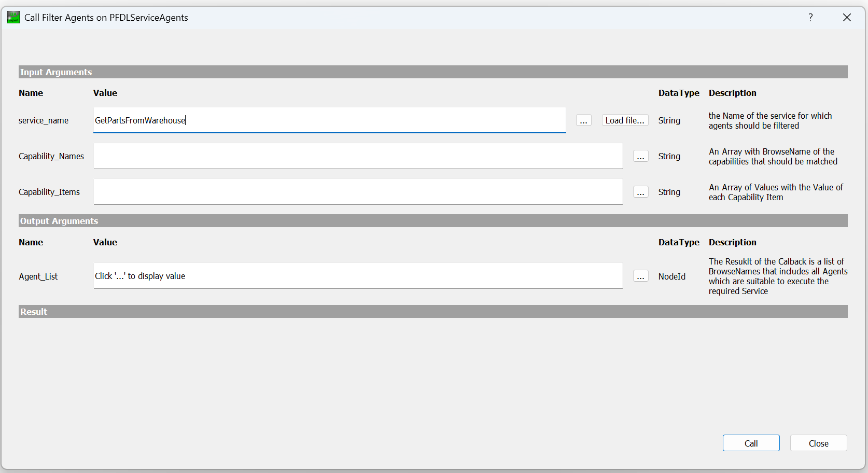868x473 pixels.
Task: Click the Load file... button
Action: (x=625, y=120)
